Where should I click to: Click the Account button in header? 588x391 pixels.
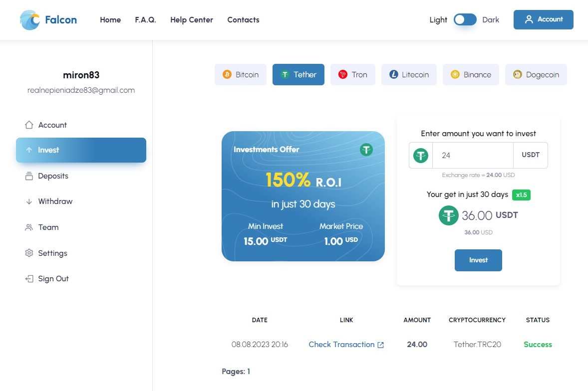point(544,19)
